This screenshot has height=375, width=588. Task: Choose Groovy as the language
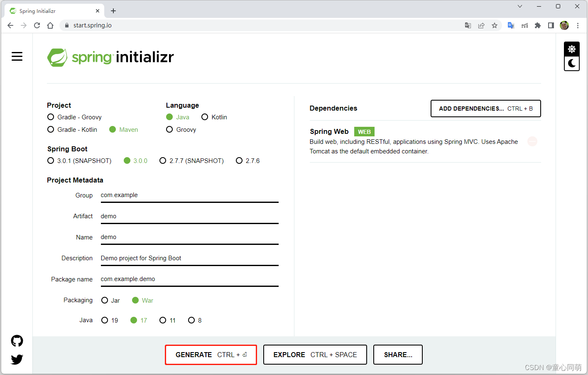coord(181,130)
